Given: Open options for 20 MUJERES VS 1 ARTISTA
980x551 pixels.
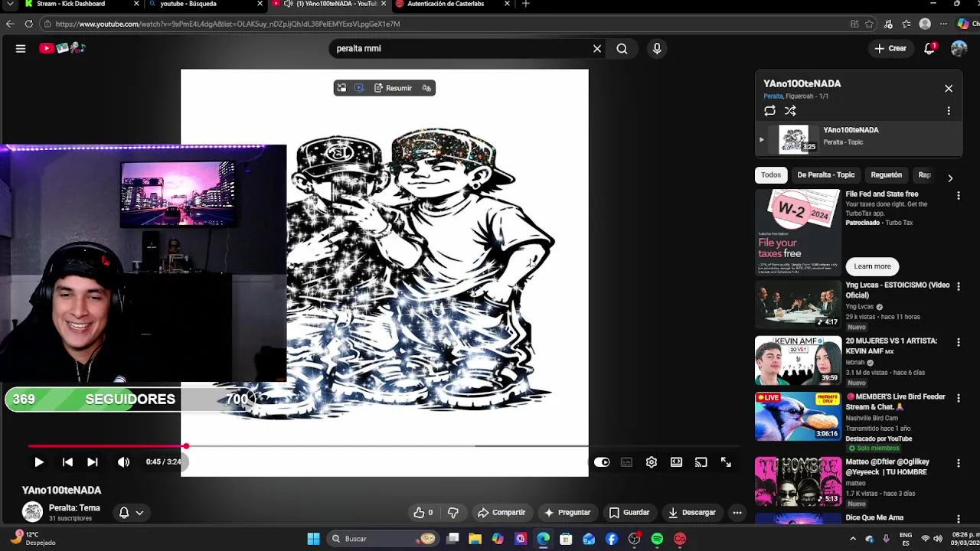Looking at the screenshot, I should point(959,342).
